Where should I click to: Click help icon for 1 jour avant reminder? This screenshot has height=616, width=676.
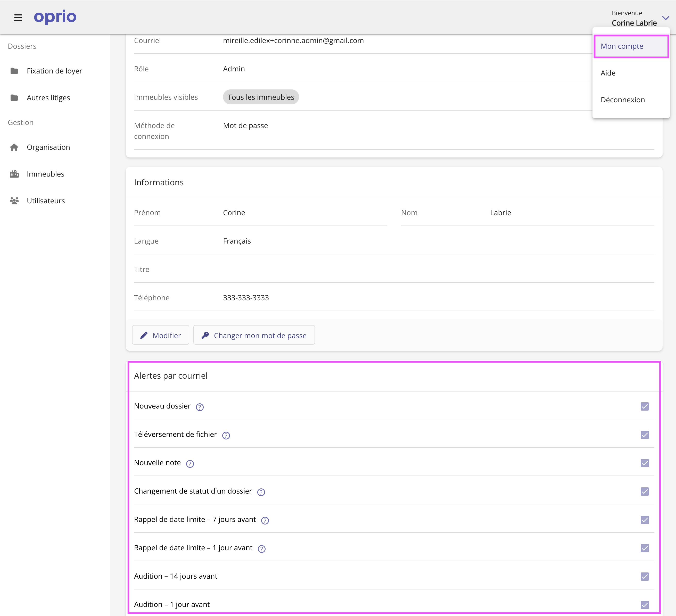tap(261, 549)
